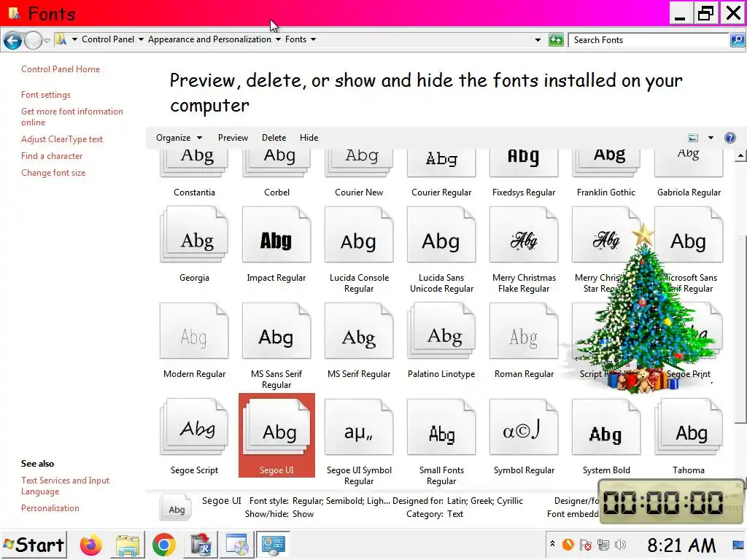Select the Constantia font icon
This screenshot has height=560, width=747.
194,163
